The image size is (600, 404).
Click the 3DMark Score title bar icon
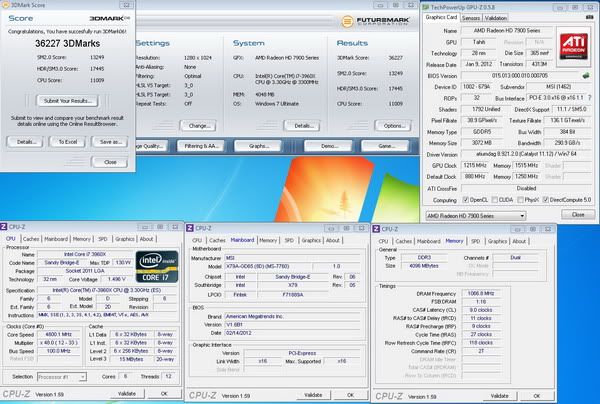[x=5, y=5]
